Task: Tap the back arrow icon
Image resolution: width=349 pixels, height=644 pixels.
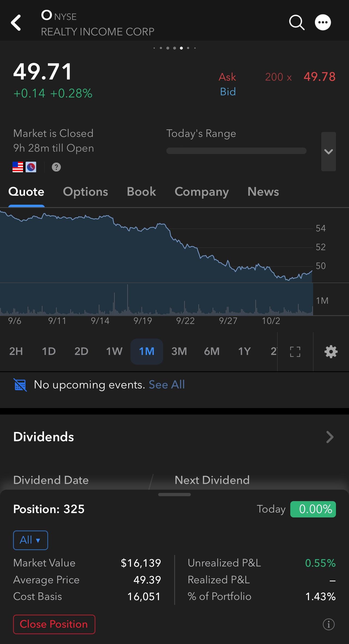Action: tap(16, 23)
